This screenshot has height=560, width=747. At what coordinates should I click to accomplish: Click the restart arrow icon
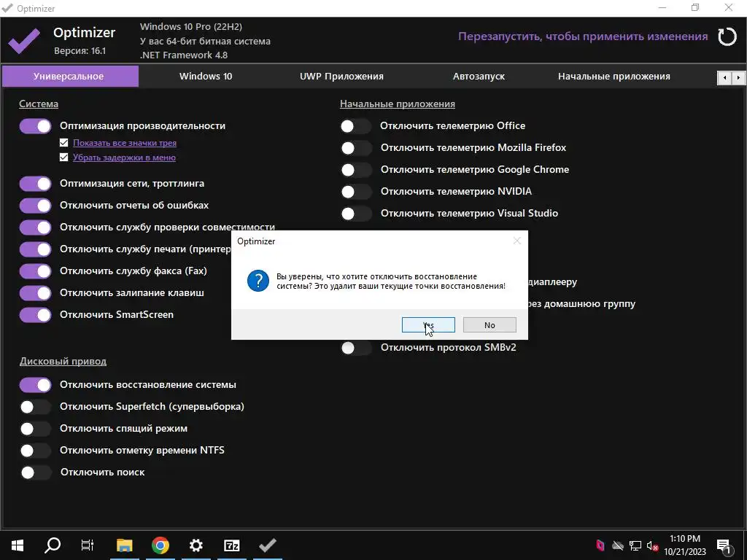(x=727, y=37)
